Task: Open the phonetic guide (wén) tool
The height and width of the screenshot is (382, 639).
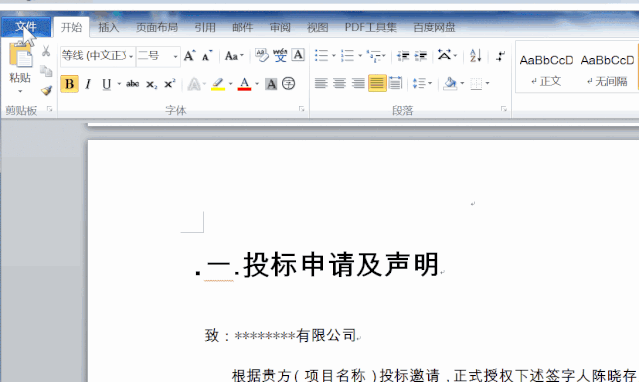Action: (x=280, y=55)
